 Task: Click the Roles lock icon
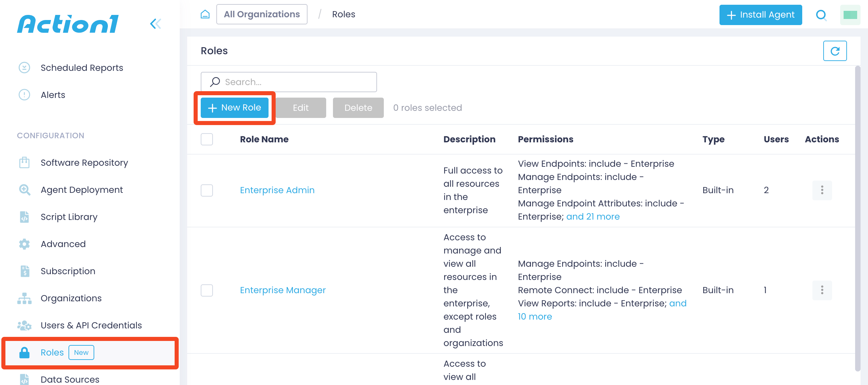pyautogui.click(x=24, y=352)
